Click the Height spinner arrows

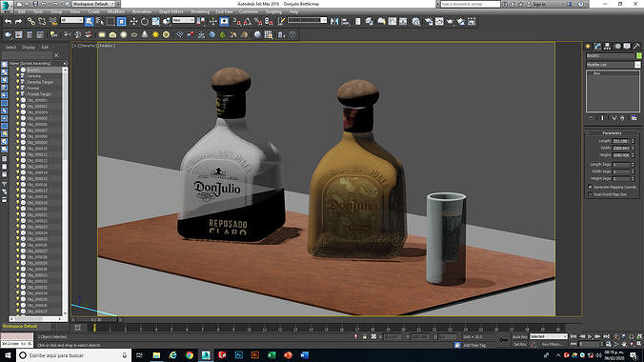(633, 155)
